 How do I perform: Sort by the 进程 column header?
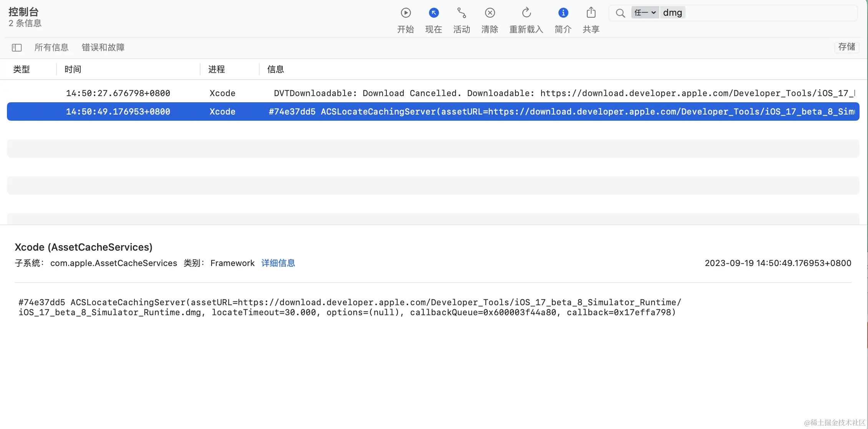[217, 69]
